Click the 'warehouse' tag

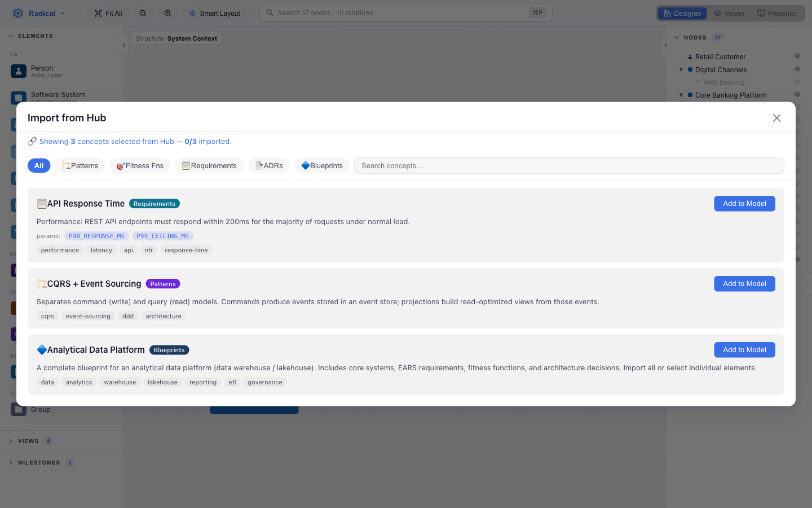tap(120, 382)
